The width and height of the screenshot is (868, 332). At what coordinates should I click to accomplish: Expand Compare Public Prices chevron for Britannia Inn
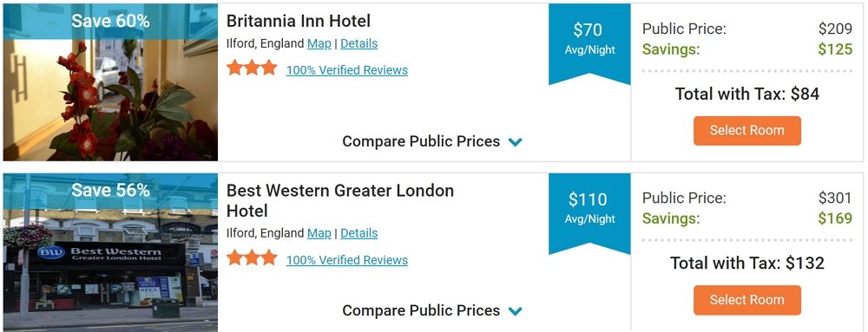tap(516, 142)
